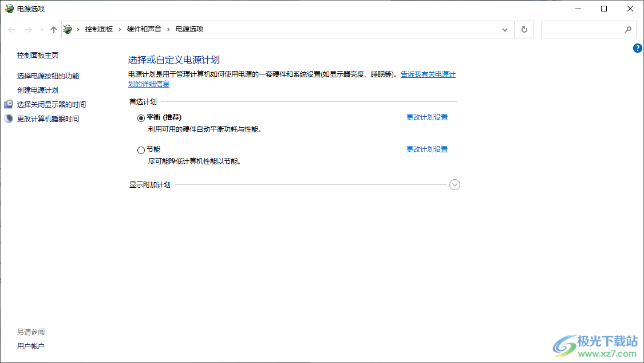Click the back navigation arrow
644x363 pixels.
coord(11,29)
